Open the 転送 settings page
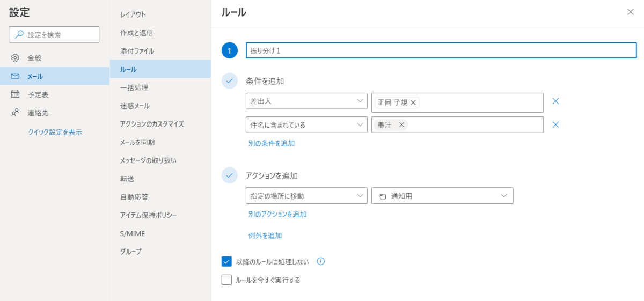Screen dimensions: 644x301 pos(127,179)
